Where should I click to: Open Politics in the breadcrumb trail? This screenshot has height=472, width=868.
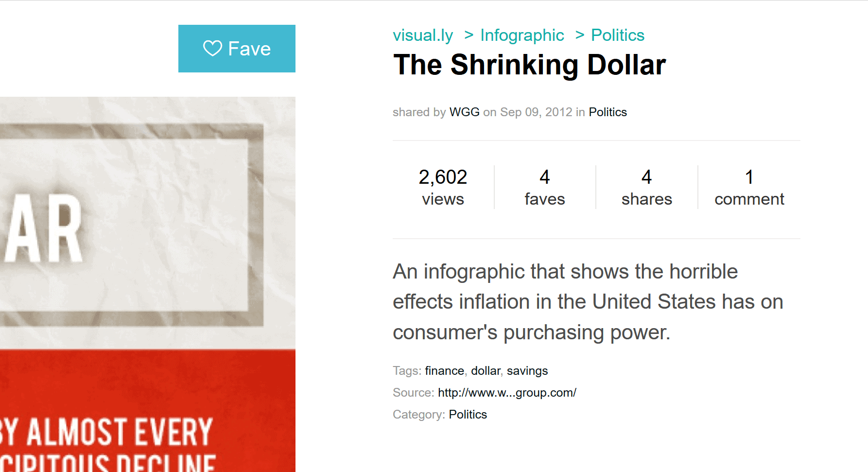click(617, 35)
